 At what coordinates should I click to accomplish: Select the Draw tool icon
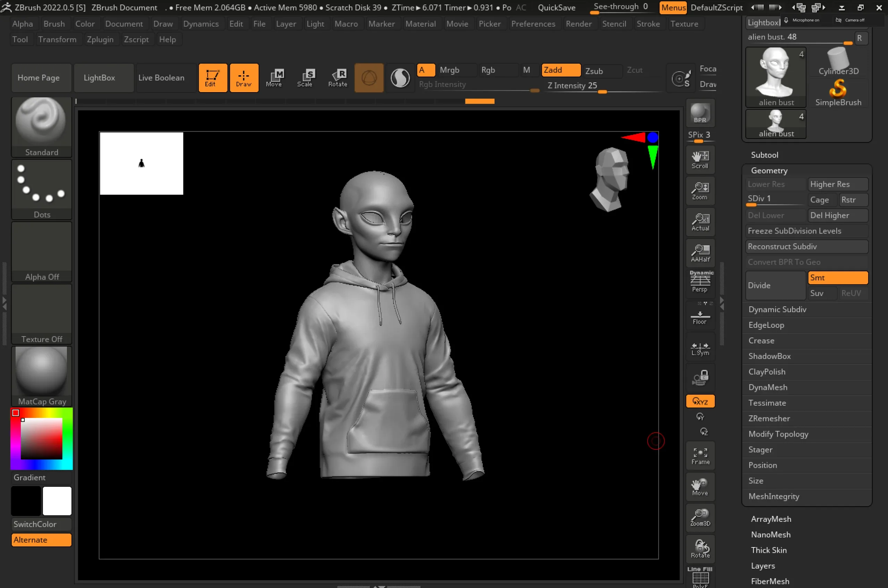click(x=244, y=77)
